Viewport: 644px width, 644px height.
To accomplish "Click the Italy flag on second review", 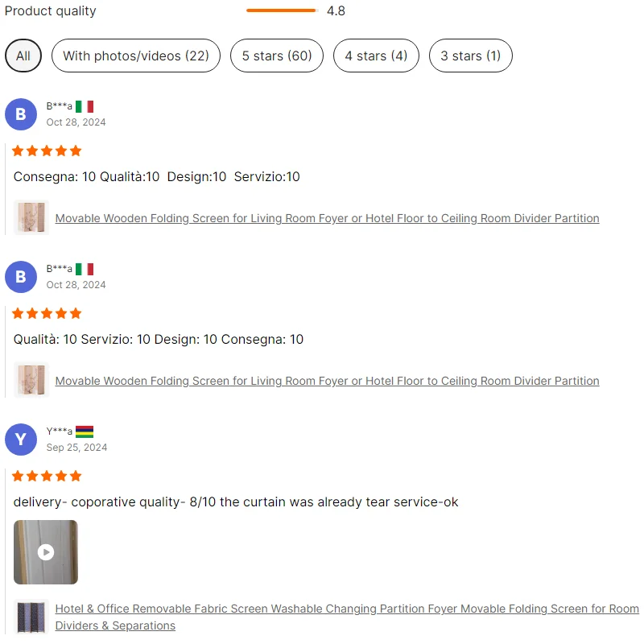I will [85, 270].
